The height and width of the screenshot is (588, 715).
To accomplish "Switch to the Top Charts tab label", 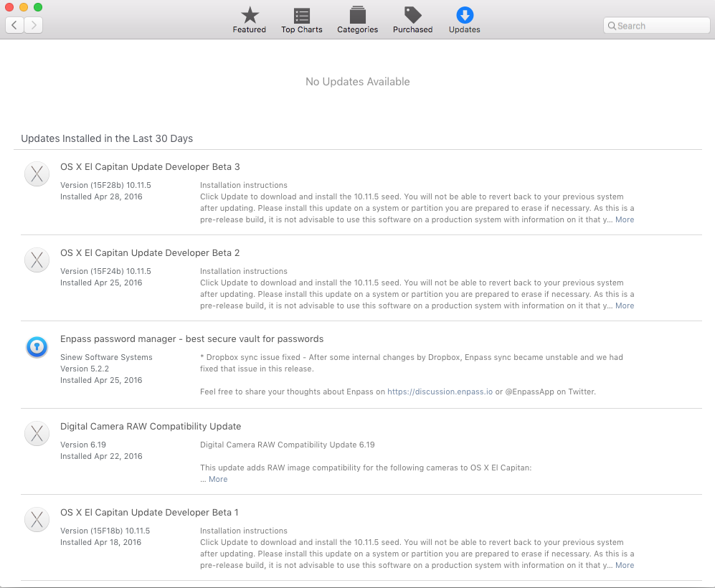I will click(x=301, y=29).
